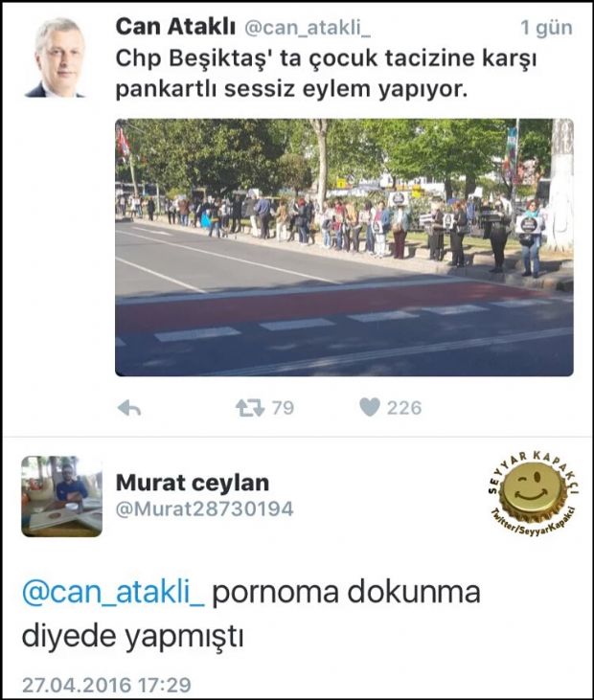Image resolution: width=594 pixels, height=700 pixels.
Task: Select the reply text pornoma dokunma
Action: 346,592
